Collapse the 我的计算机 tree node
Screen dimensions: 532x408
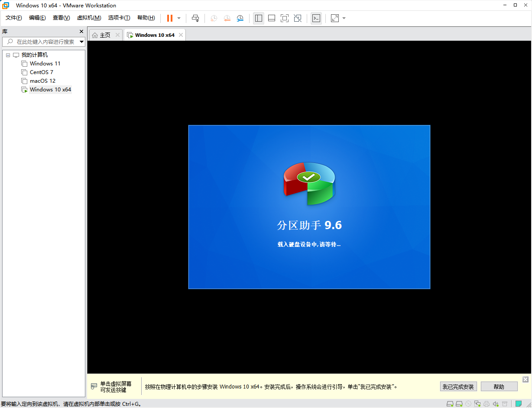coord(8,55)
